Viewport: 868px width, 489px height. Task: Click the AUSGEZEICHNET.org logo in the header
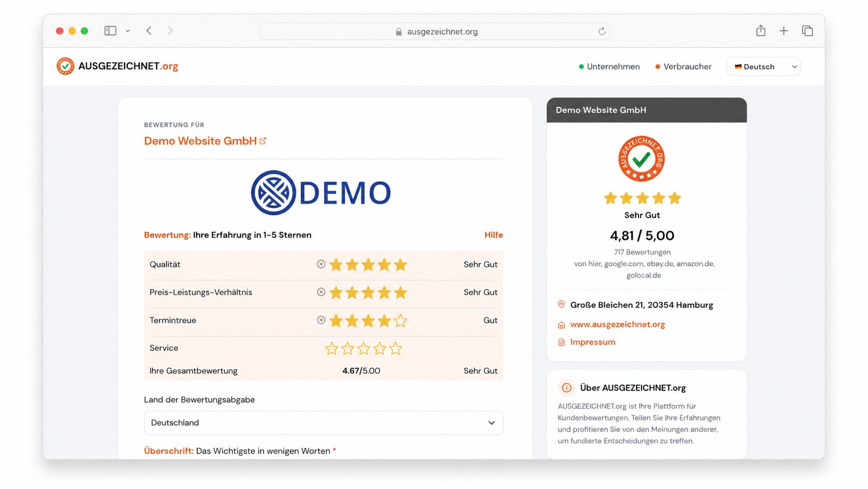pos(117,66)
